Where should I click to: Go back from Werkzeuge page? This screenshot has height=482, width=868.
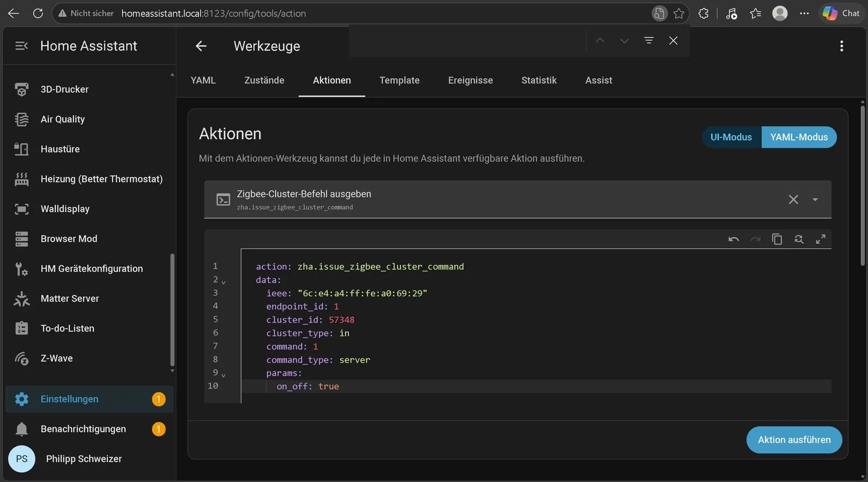201,46
